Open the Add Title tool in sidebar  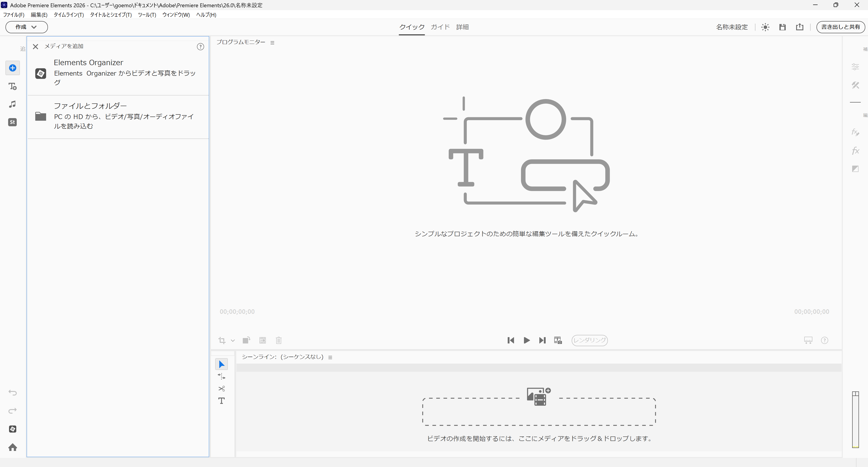pos(12,86)
